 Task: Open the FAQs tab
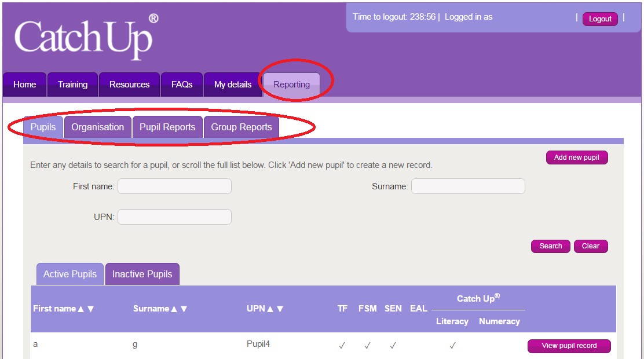tap(182, 85)
